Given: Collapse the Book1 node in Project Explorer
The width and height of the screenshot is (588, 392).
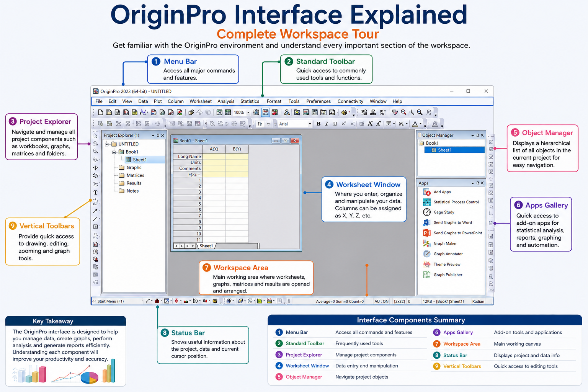Looking at the screenshot, I should tap(114, 152).
